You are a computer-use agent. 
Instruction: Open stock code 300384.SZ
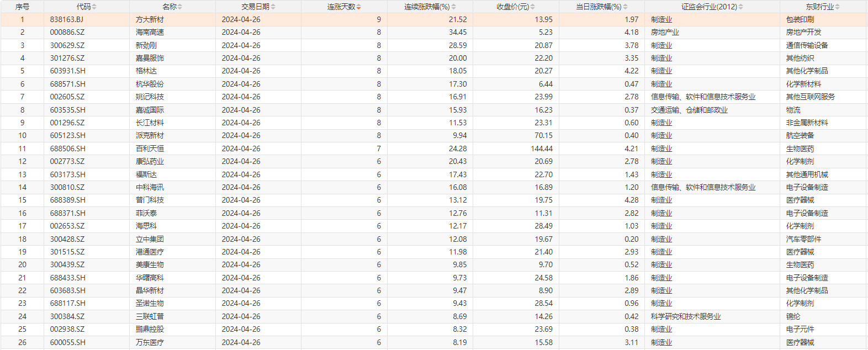[67, 316]
